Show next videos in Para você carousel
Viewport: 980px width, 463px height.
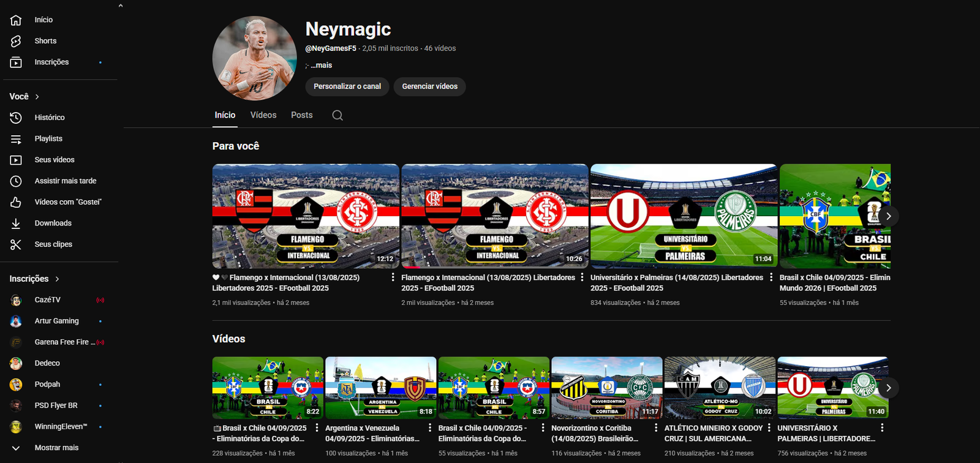pos(888,216)
